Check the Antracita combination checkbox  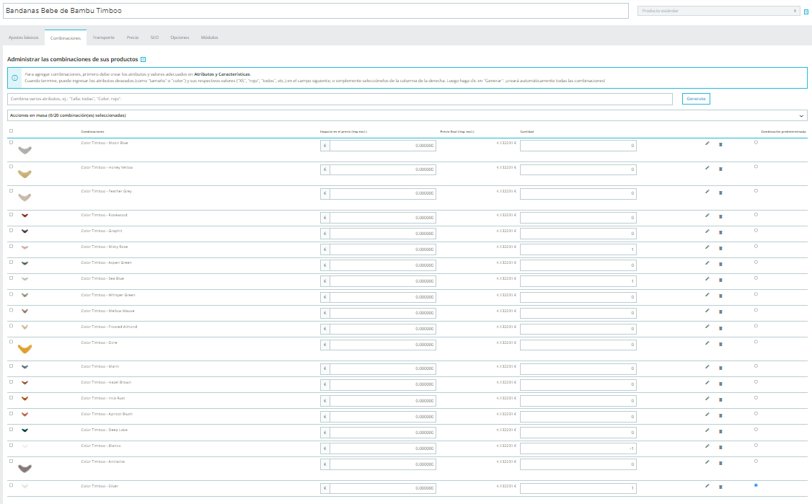point(12,461)
